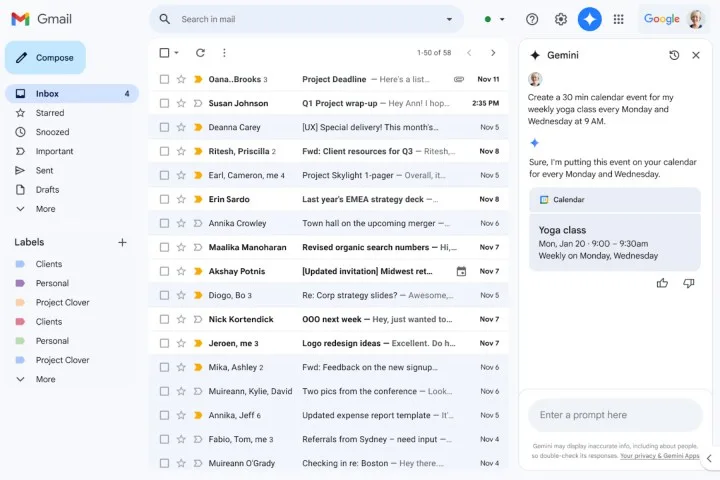Give thumbs down to Gemini response
Screen dimensions: 720x480
coord(688,283)
